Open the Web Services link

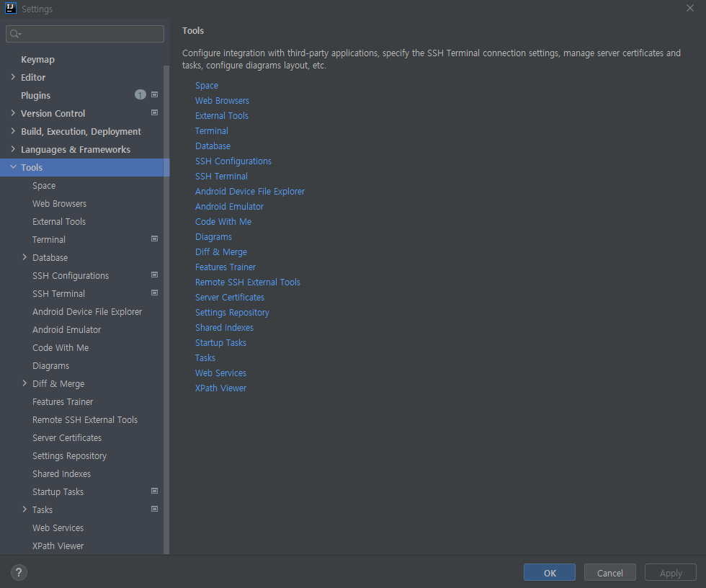click(x=220, y=373)
